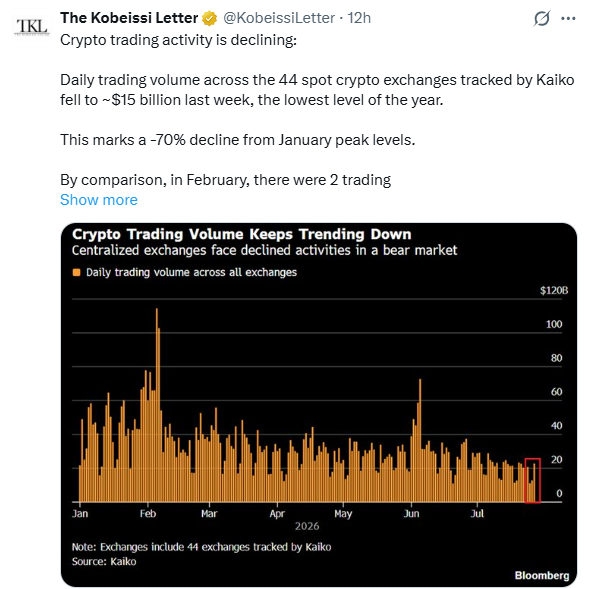This screenshot has height=589, width=593.
Task: Click The Kobeissi Letter display name
Action: click(x=129, y=18)
